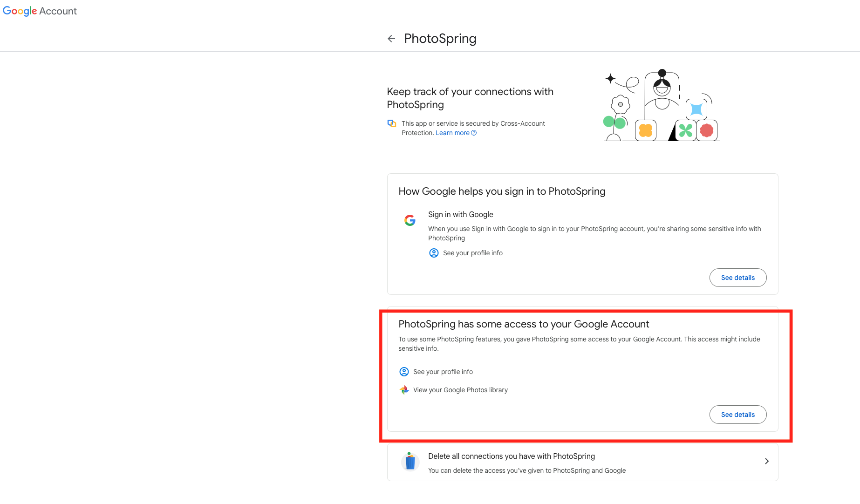This screenshot has height=504, width=860.
Task: See details for PhotoSpring account access
Action: [x=738, y=415]
